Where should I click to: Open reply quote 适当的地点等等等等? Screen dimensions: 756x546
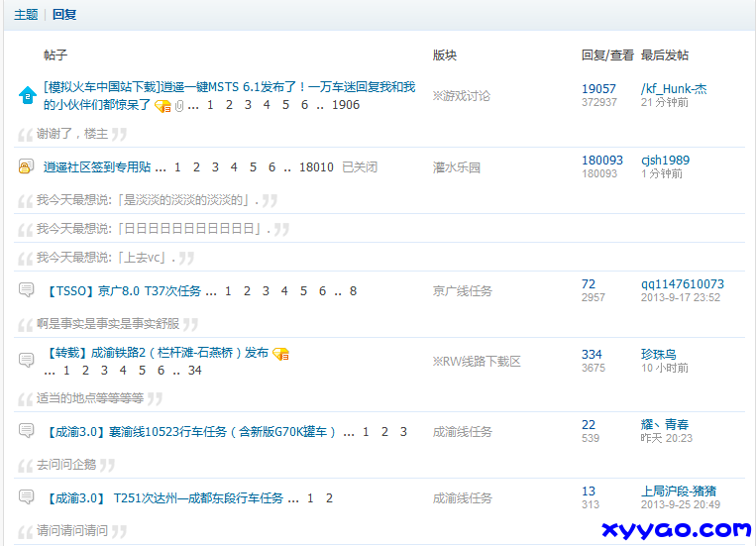click(x=90, y=398)
